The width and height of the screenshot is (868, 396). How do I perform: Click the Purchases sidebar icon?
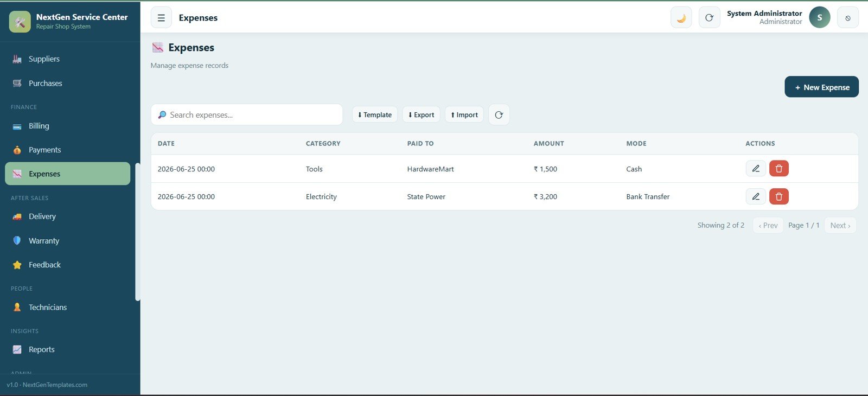click(x=17, y=83)
